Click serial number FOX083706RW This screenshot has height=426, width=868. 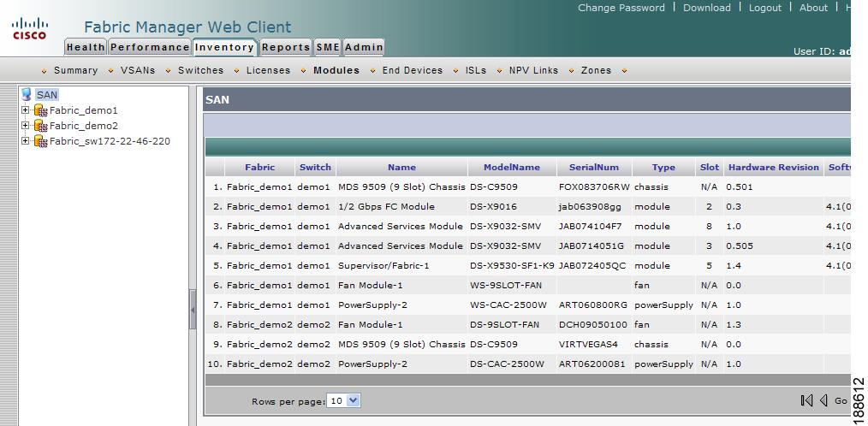tap(594, 187)
